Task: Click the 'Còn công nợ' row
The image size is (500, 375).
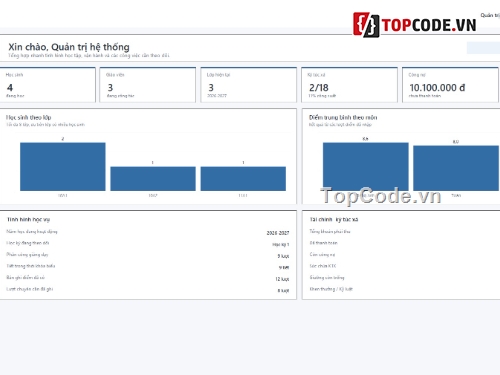Action: tap(322, 255)
